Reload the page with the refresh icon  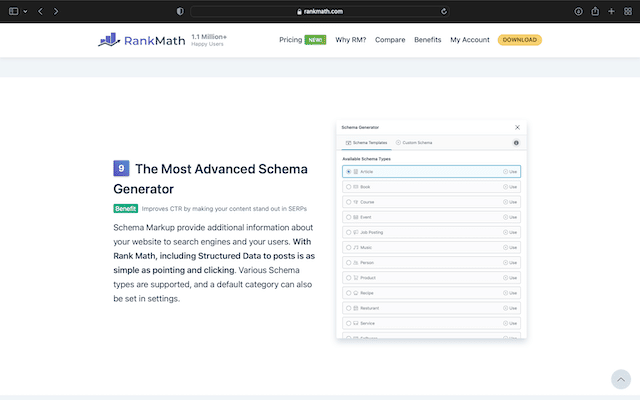(x=444, y=11)
